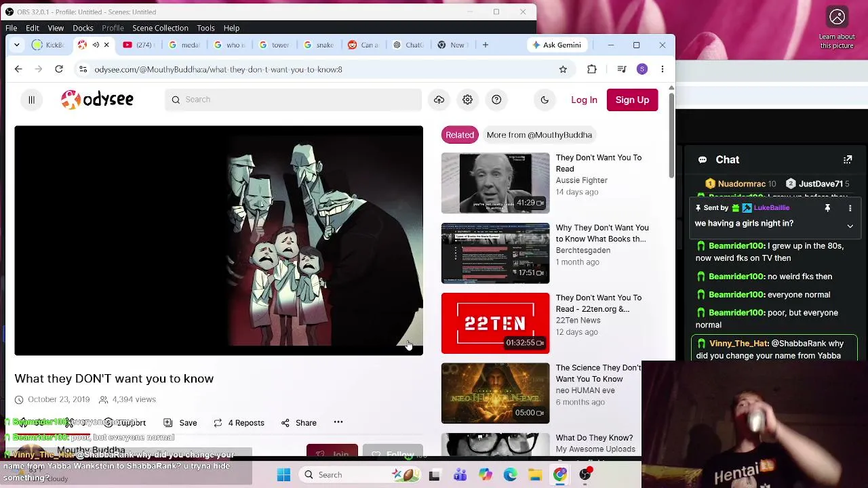Click the Share button
Viewport: 868px width, 488px height.
[x=299, y=423]
